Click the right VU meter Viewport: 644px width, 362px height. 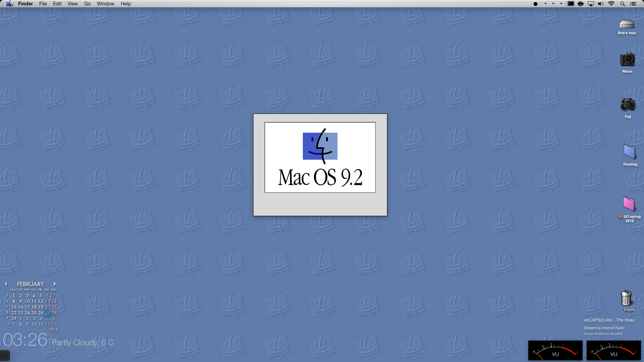614,351
